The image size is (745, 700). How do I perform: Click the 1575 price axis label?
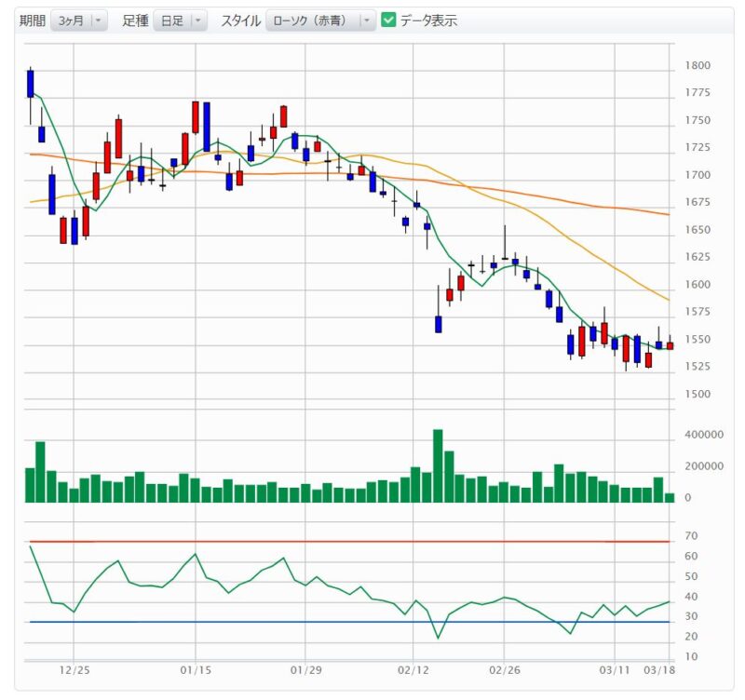pyautogui.click(x=698, y=312)
